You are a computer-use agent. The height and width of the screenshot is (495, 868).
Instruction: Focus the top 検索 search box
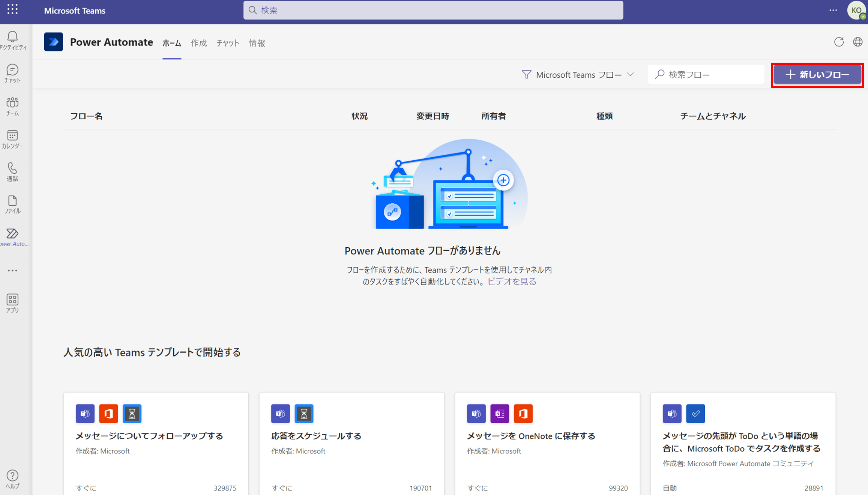433,10
